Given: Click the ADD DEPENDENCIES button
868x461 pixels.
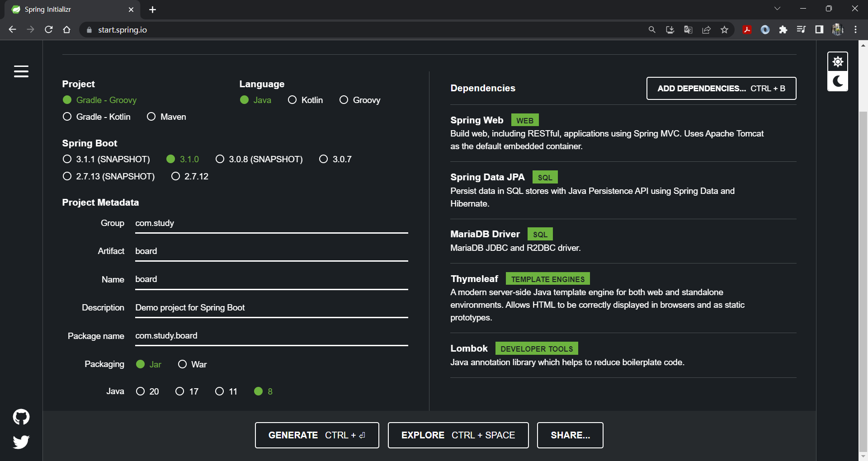Looking at the screenshot, I should click(x=721, y=89).
